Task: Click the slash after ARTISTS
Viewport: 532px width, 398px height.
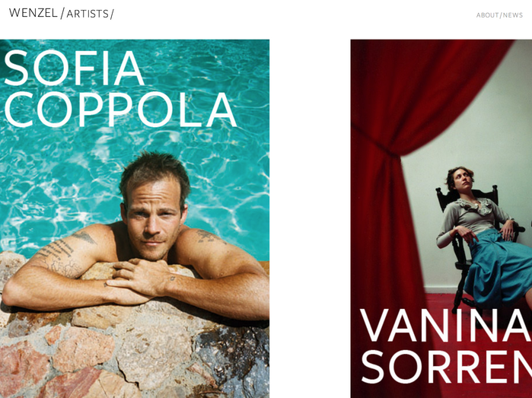Action: 112,14
